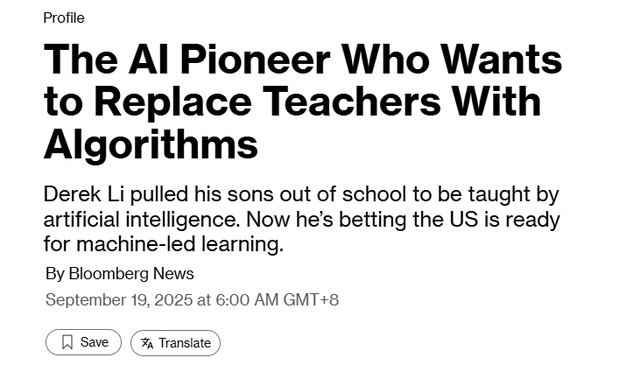640x365 pixels.
Task: Click the word 'US' in the subheading
Action: click(464, 220)
